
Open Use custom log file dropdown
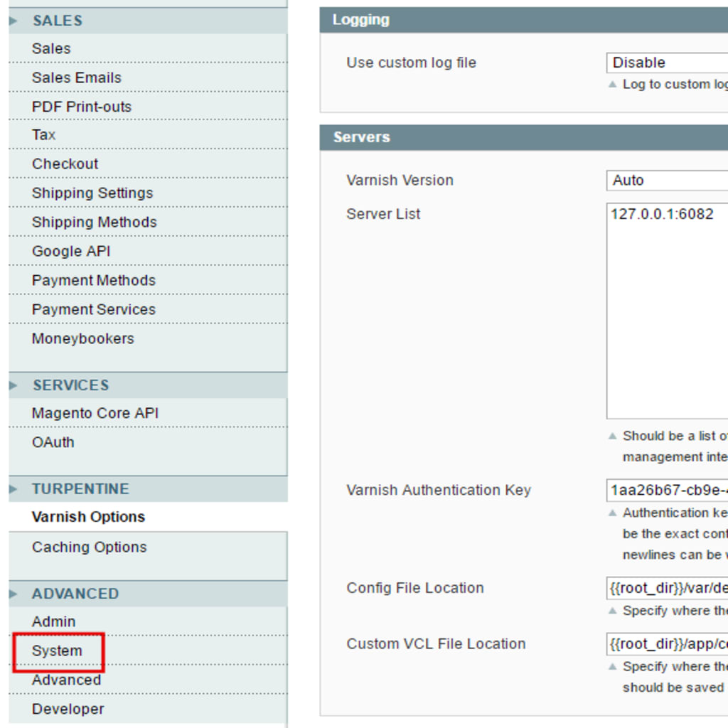(x=667, y=63)
